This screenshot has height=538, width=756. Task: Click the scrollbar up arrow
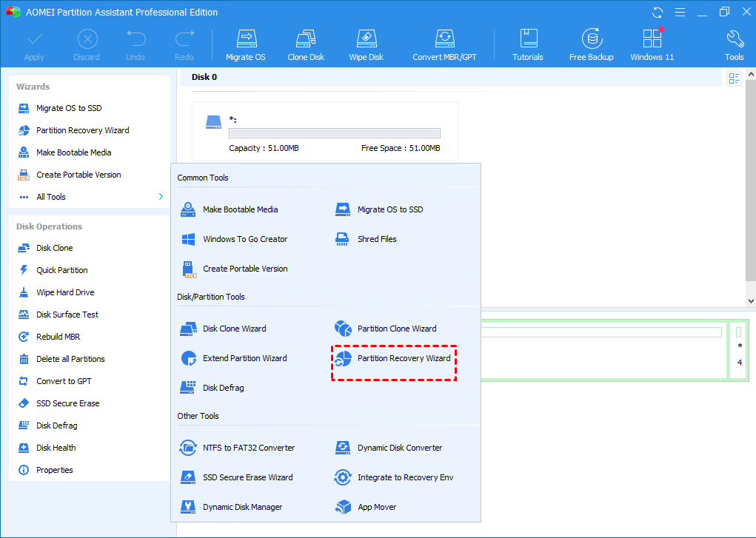point(751,74)
